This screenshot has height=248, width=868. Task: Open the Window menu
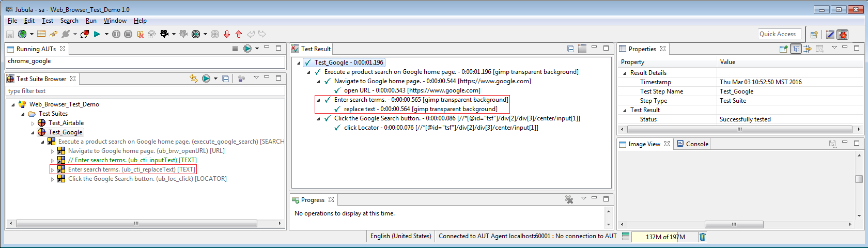(x=115, y=21)
